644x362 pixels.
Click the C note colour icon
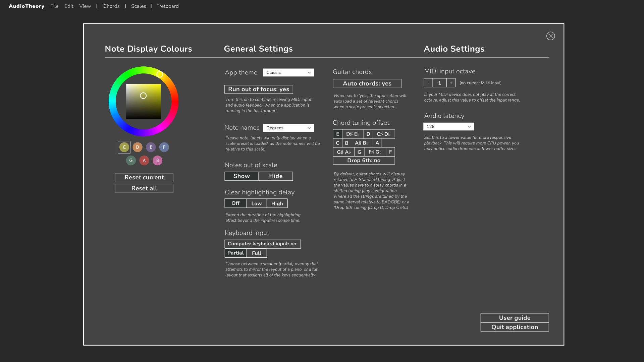coord(124,147)
